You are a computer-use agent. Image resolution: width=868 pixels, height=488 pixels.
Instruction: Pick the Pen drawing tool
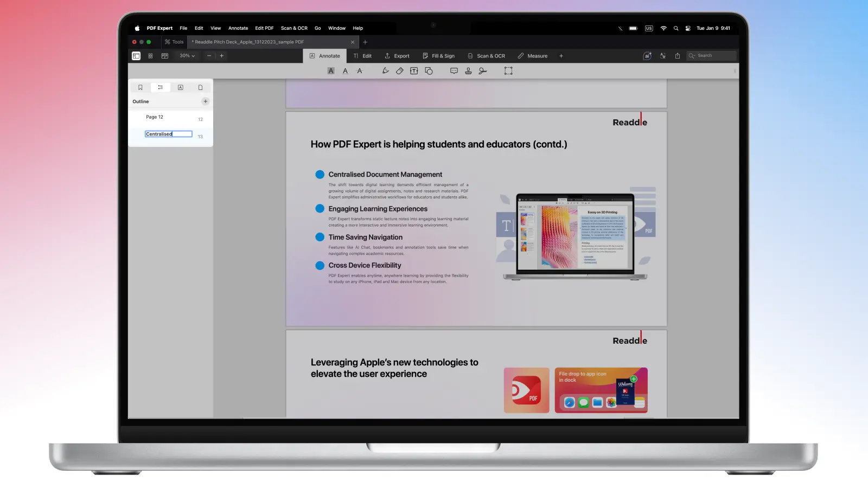point(385,71)
